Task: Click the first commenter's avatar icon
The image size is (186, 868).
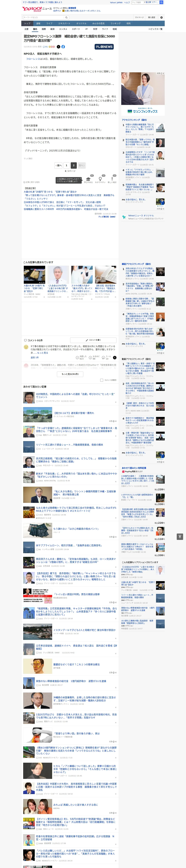Action: (x=26, y=347)
